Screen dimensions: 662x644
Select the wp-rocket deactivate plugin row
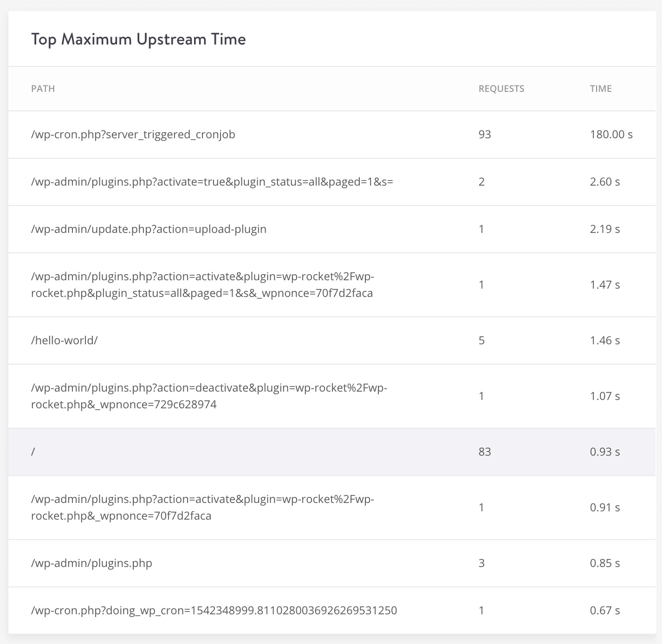[x=209, y=396]
